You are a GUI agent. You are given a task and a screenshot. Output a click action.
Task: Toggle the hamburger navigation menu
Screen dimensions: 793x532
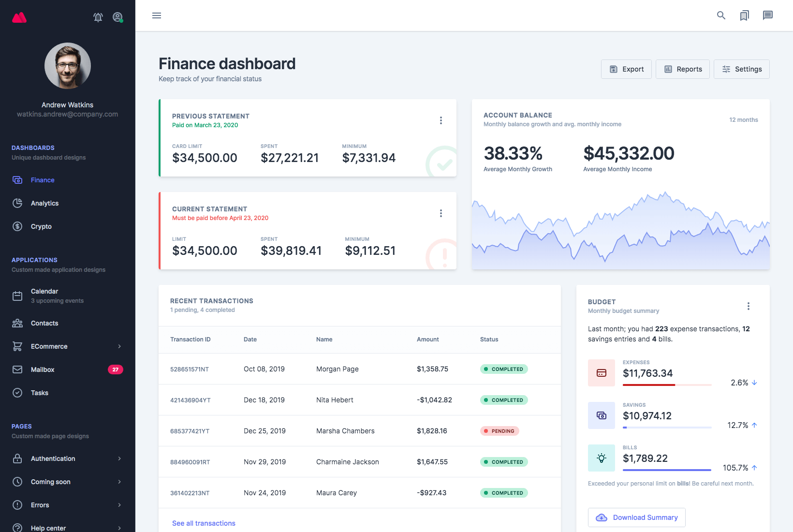(157, 15)
